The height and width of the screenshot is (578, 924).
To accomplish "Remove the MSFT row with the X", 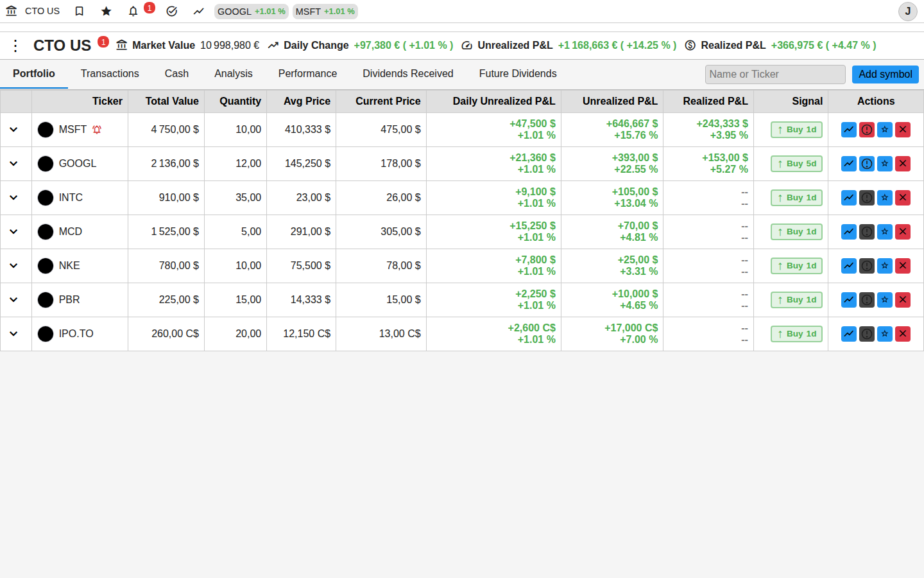I will pyautogui.click(x=903, y=130).
